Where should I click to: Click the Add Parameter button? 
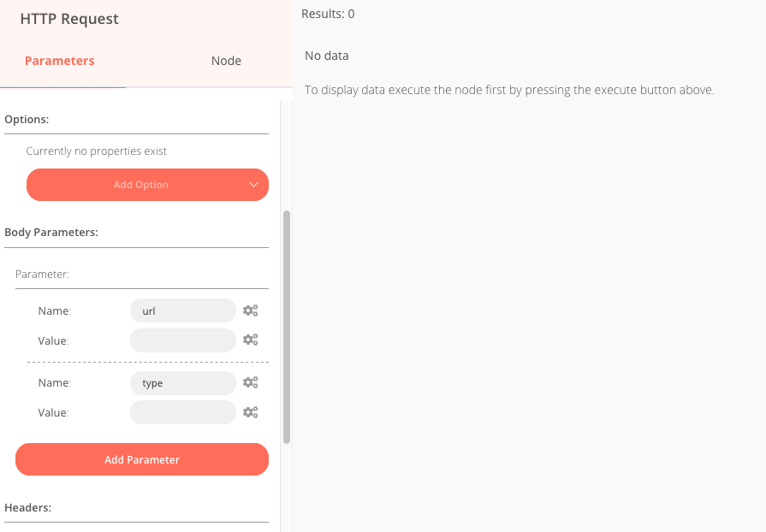[142, 459]
